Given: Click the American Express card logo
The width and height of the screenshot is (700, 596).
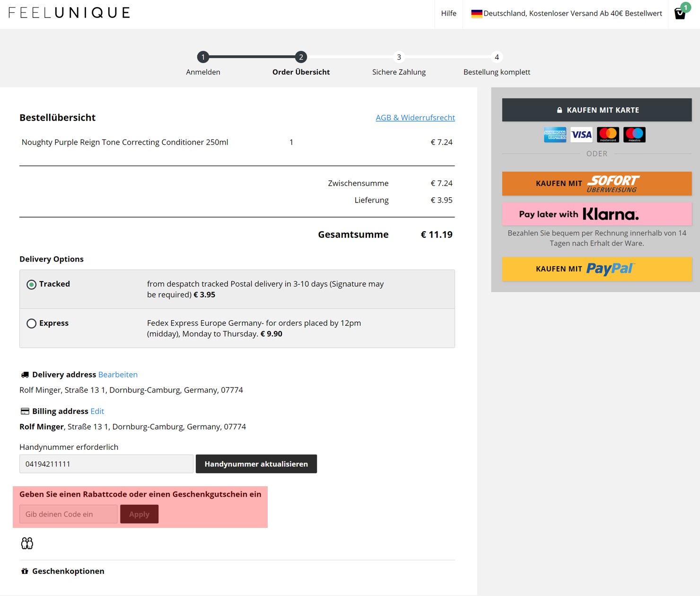Looking at the screenshot, I should pos(555,135).
